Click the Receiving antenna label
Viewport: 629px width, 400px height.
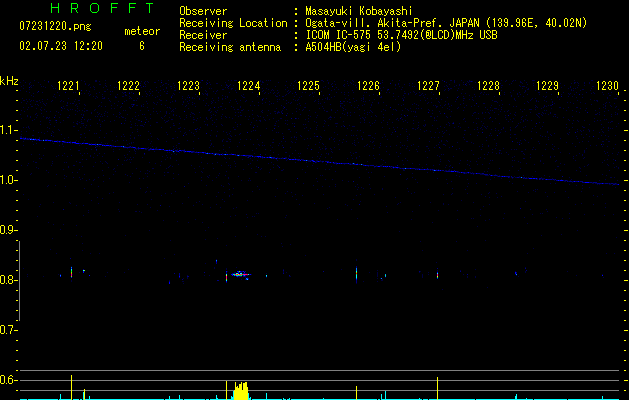(230, 47)
